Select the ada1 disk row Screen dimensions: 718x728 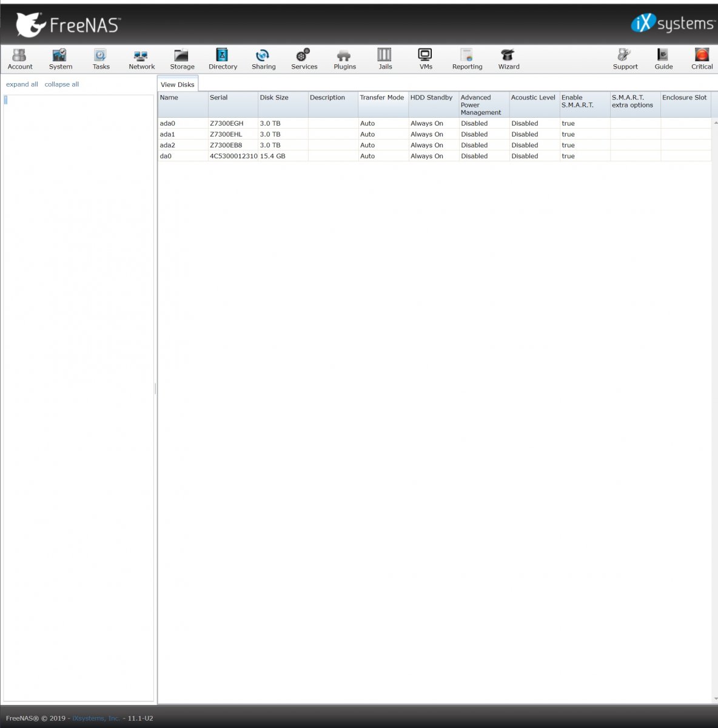point(434,134)
